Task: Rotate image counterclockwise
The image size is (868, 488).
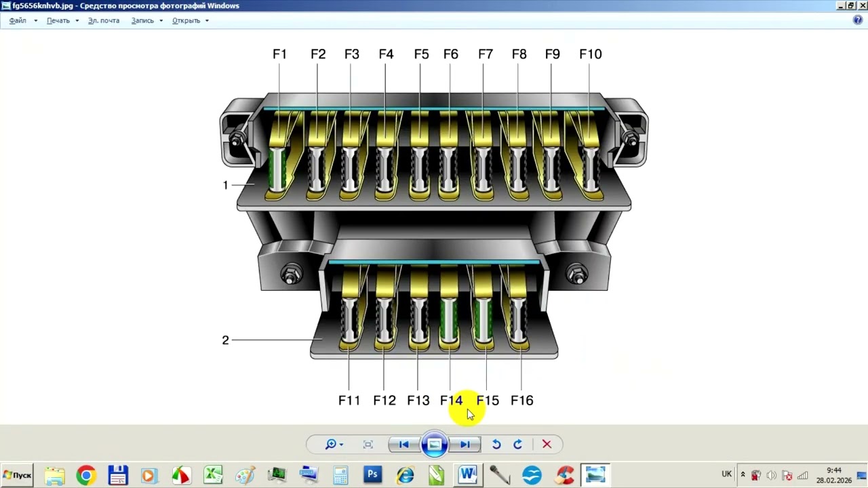Action: [x=496, y=445]
